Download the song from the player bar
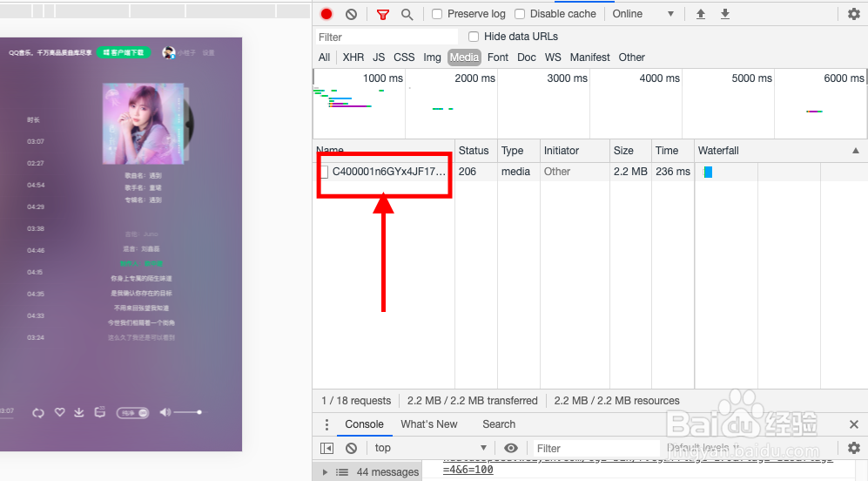This screenshot has height=481, width=868. pos(79,412)
